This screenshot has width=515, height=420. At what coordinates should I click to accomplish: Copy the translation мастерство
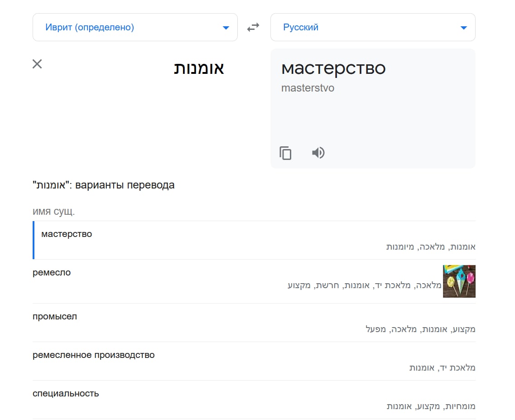(x=285, y=153)
